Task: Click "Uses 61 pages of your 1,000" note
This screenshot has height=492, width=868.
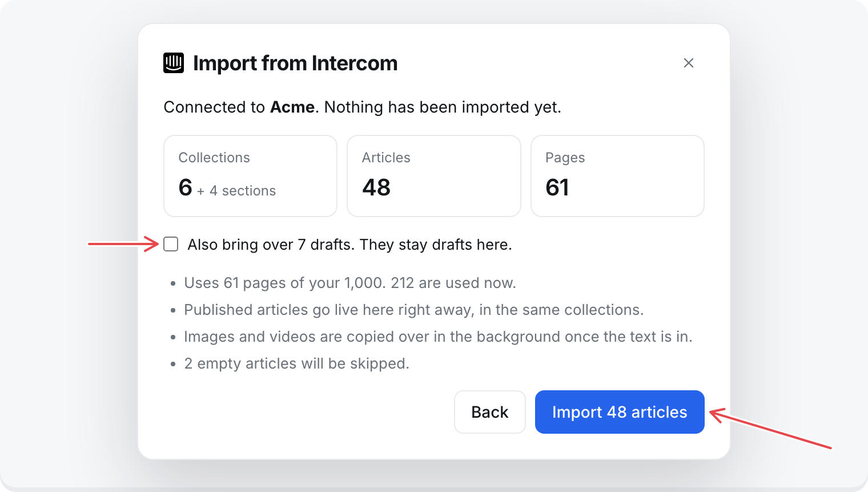Action: coord(349,283)
